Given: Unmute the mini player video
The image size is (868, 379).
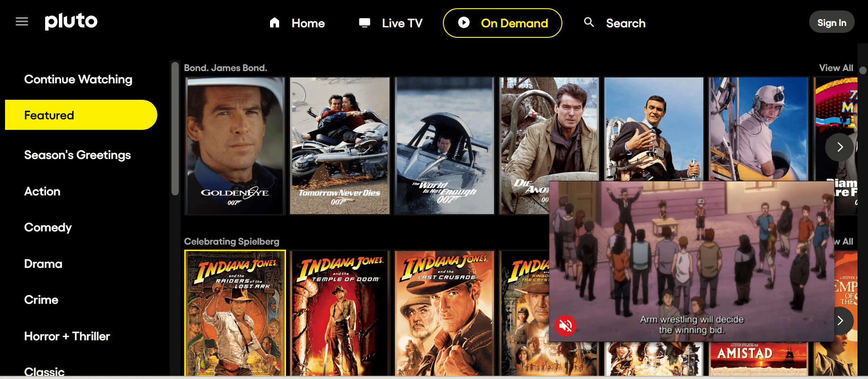Looking at the screenshot, I should coord(566,325).
